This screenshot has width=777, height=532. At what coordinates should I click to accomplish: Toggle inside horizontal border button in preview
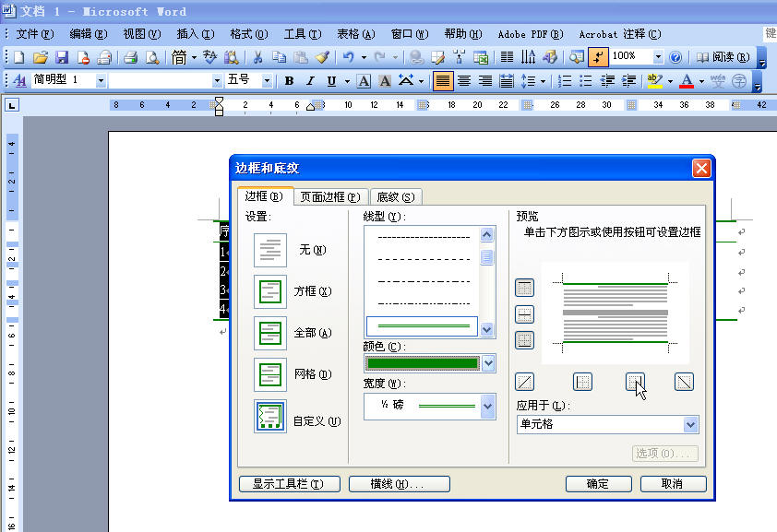pyautogui.click(x=525, y=313)
